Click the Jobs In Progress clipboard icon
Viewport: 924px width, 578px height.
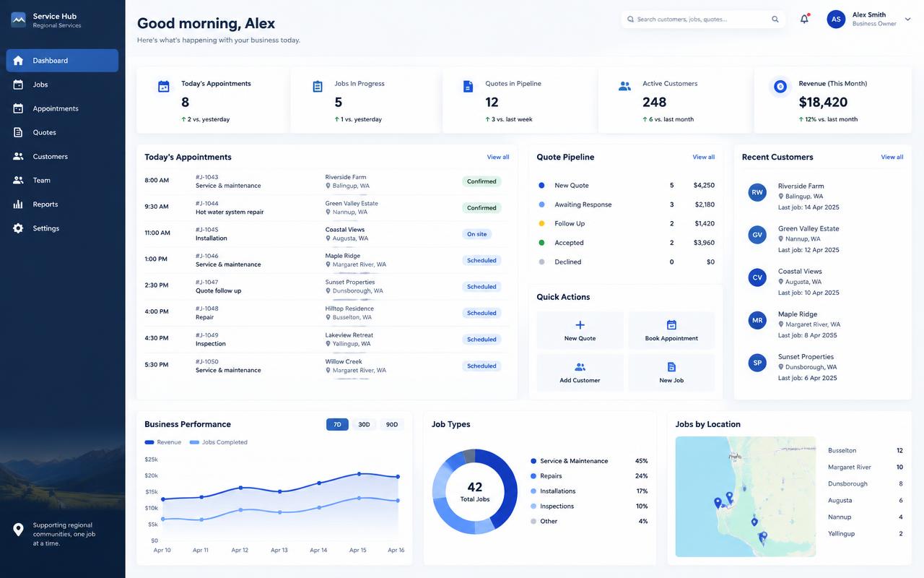click(x=318, y=87)
